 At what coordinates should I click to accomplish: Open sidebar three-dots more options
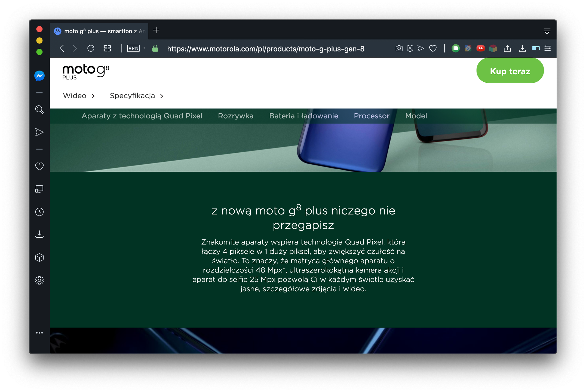click(39, 333)
